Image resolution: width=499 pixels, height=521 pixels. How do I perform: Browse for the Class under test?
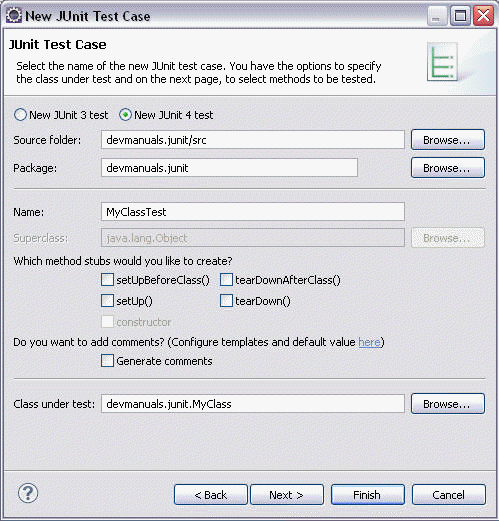[448, 404]
